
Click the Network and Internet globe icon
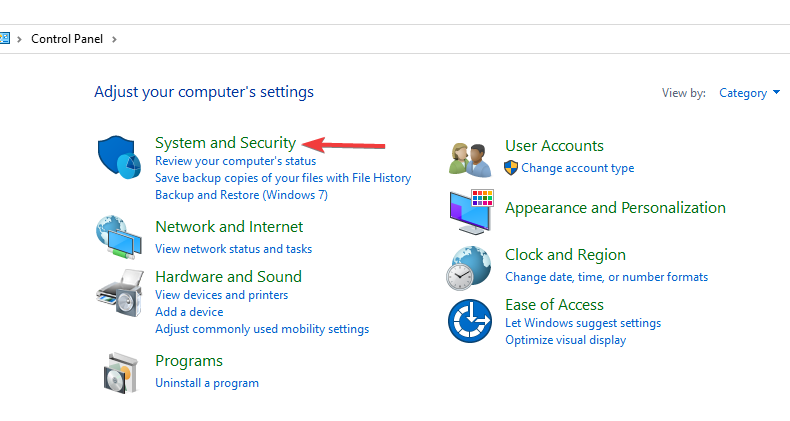[x=118, y=237]
